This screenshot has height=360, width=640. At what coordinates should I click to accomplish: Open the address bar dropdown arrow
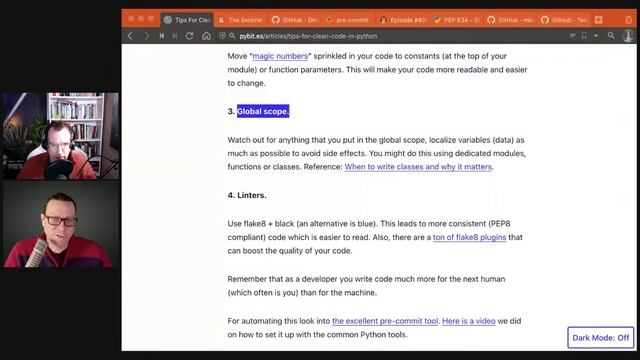[x=596, y=36]
